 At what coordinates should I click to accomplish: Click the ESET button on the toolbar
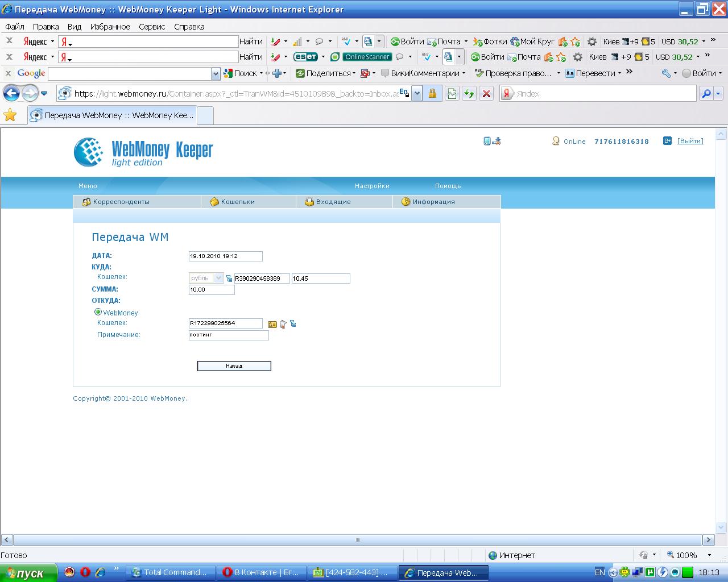(305, 57)
